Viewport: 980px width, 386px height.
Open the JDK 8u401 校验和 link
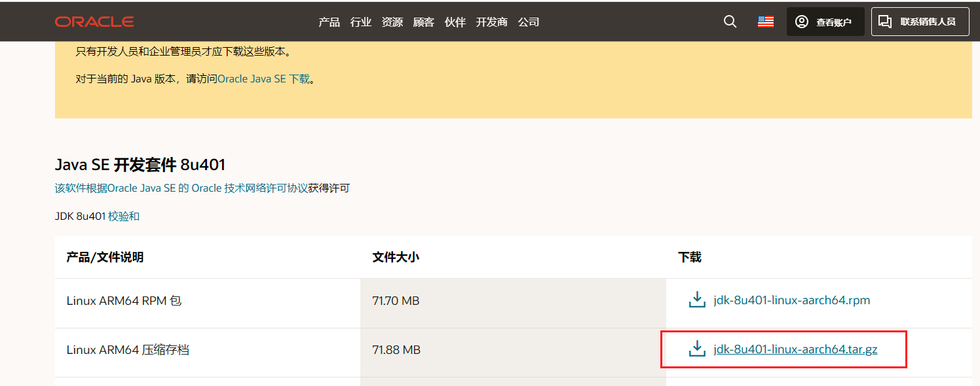click(x=124, y=216)
